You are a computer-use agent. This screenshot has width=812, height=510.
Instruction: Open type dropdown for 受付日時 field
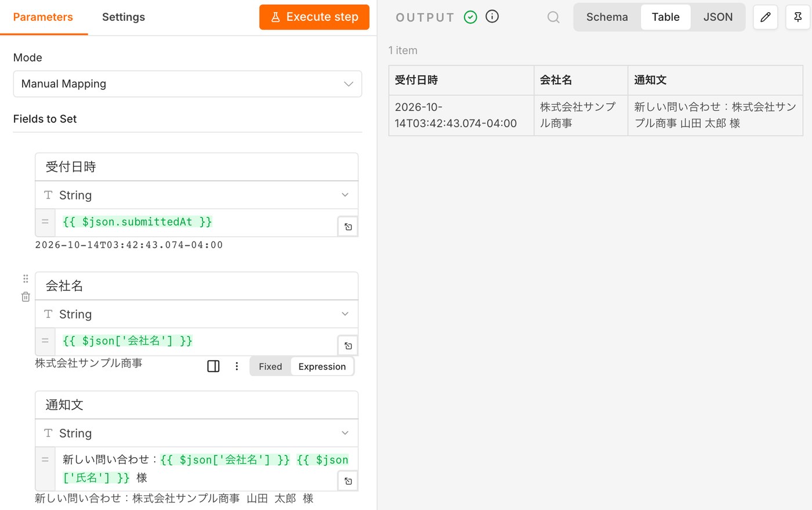[197, 195]
